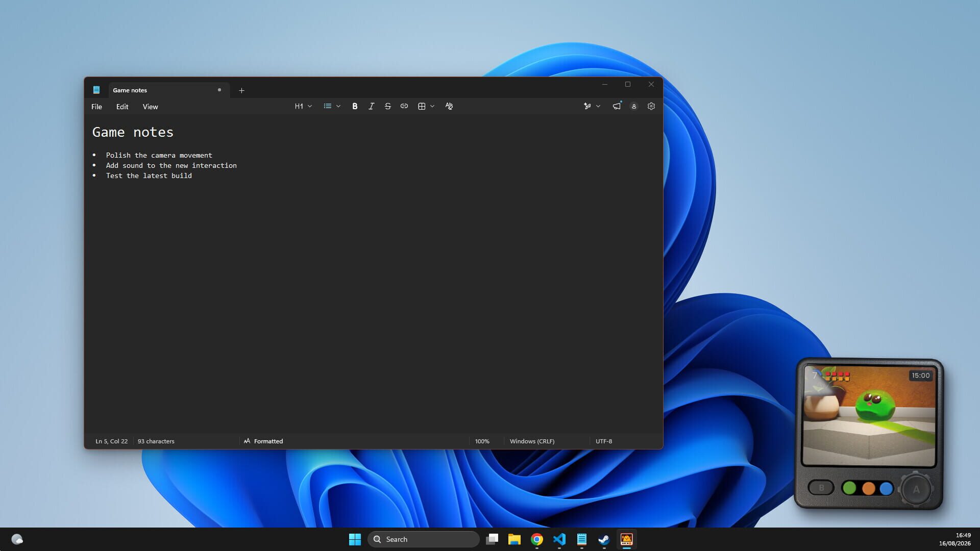This screenshot has width=980, height=551.
Task: Toggle italic formatting in the toolbar
Action: click(x=371, y=106)
